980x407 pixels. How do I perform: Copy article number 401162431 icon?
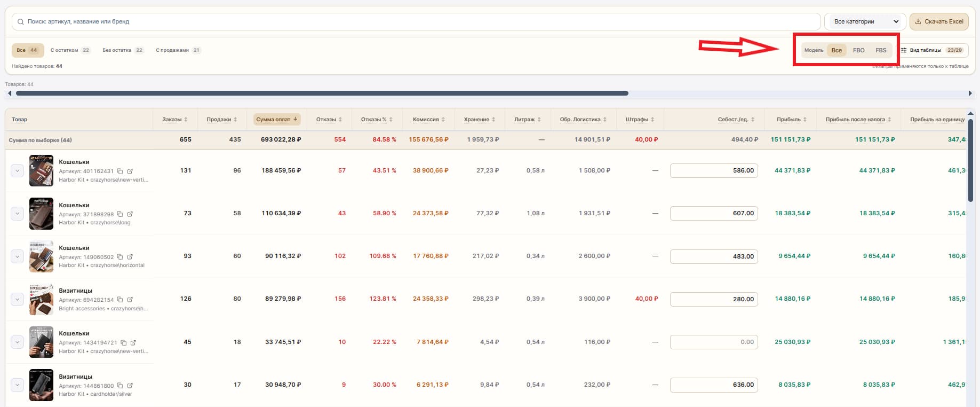(x=120, y=171)
